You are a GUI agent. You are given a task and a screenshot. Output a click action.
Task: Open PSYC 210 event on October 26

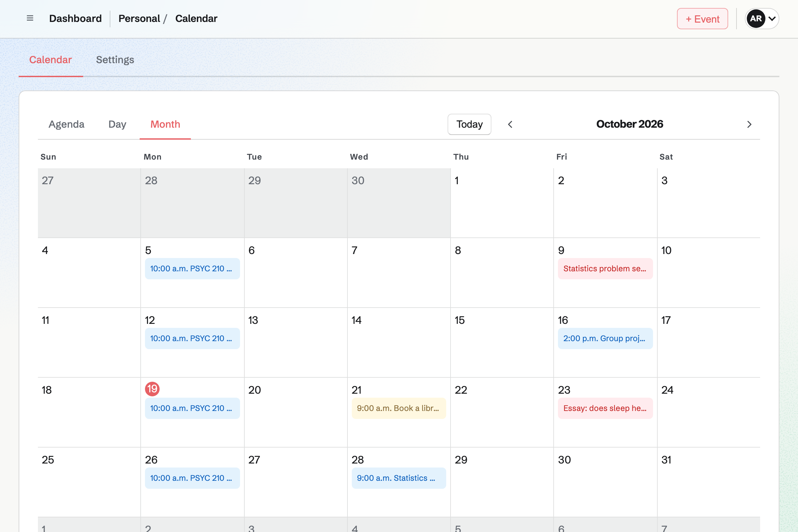(193, 478)
